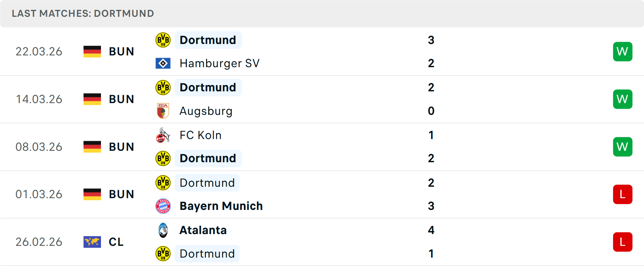This screenshot has width=644, height=266.
Task: Select the FC Koln club logo
Action: (163, 135)
